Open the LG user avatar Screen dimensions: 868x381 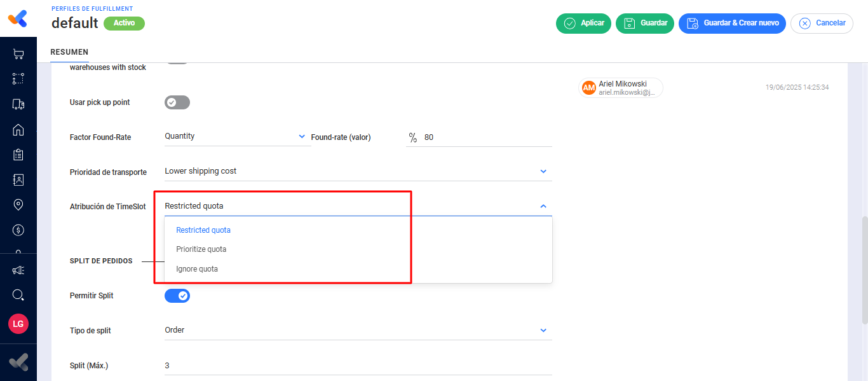pyautogui.click(x=18, y=324)
